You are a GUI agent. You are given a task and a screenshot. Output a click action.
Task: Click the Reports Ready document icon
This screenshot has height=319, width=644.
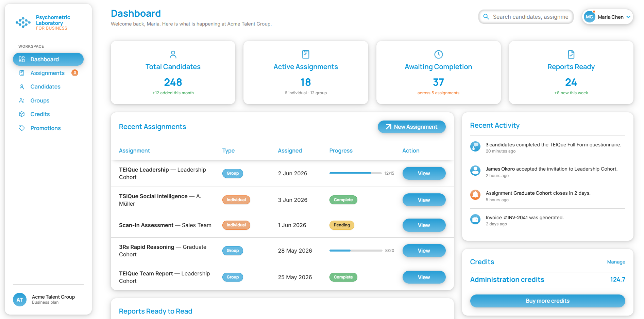pos(571,54)
